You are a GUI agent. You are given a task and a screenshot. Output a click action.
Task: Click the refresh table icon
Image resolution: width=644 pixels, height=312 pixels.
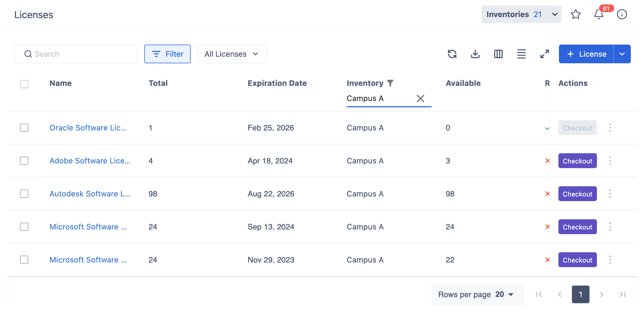(x=452, y=54)
